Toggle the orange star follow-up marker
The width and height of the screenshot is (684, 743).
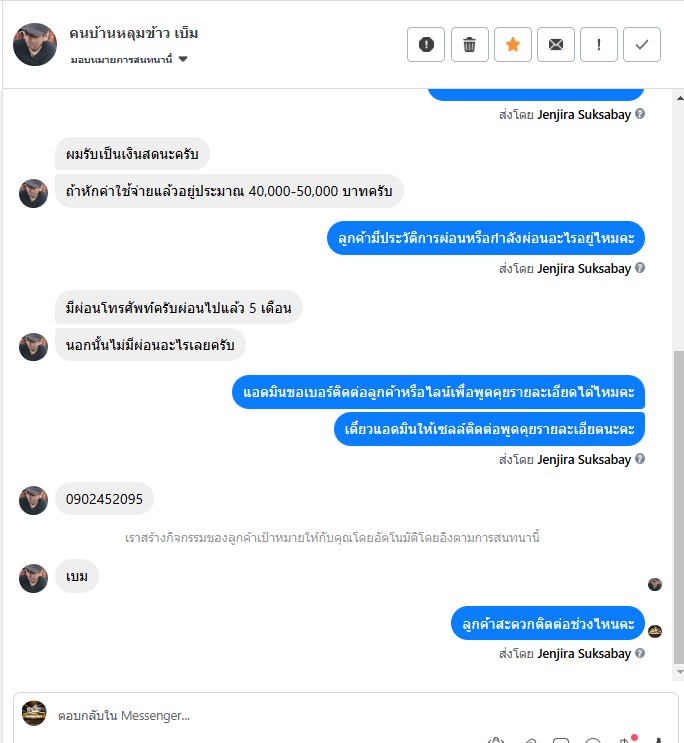[x=512, y=45]
